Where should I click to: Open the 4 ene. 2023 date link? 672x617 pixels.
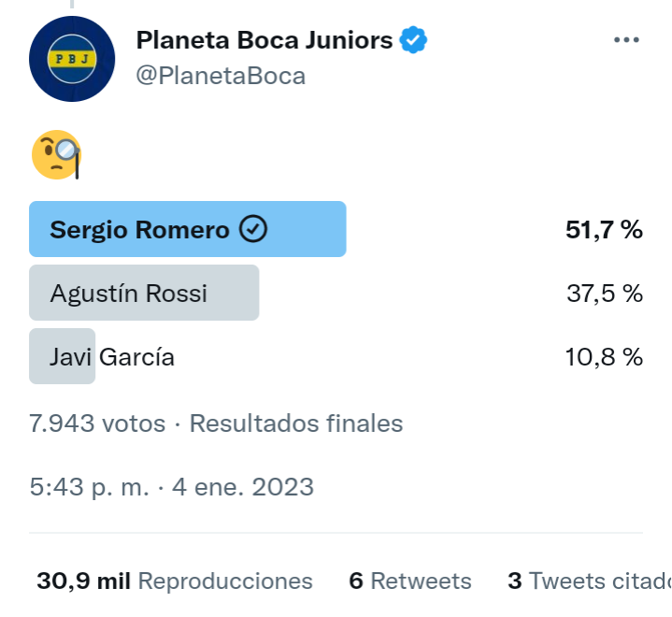coord(243,487)
